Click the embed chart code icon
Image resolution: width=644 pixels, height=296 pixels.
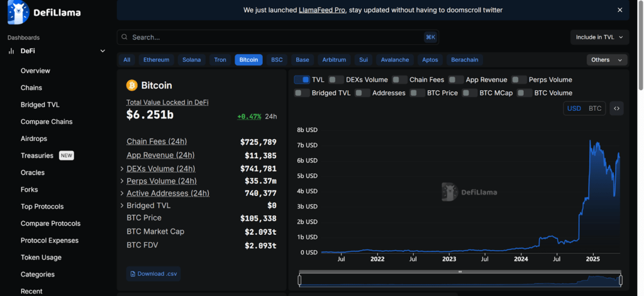[x=616, y=108]
